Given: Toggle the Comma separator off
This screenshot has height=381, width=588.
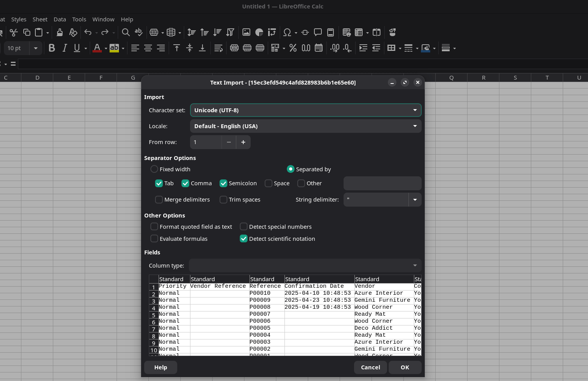Looking at the screenshot, I should click(x=185, y=183).
